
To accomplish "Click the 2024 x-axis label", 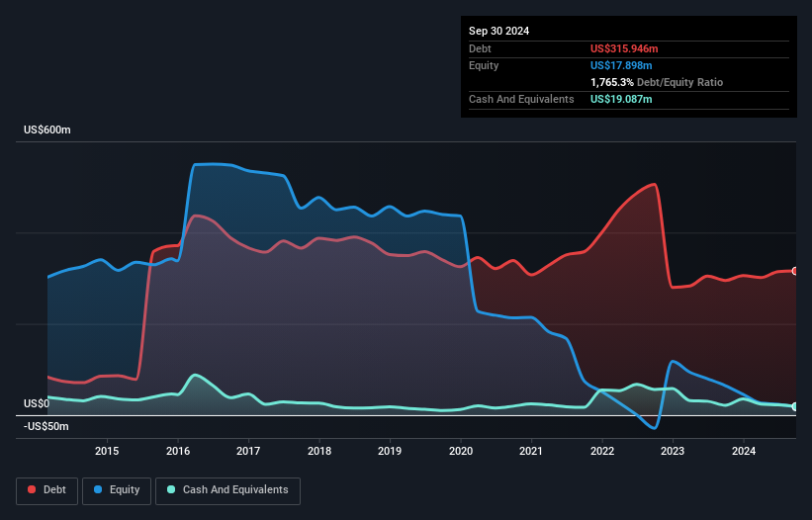I will (x=744, y=451).
